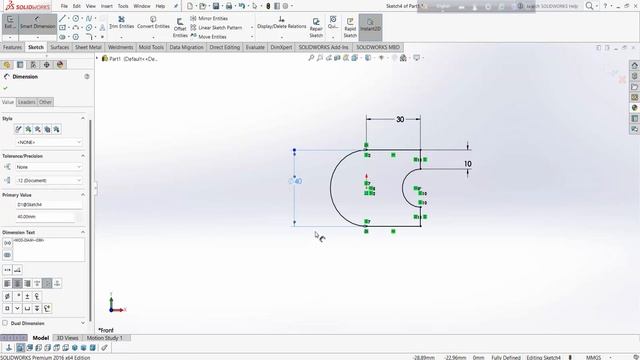This screenshot has width=640, height=360.
Task: Click the Offset Entities tool
Action: [180, 28]
